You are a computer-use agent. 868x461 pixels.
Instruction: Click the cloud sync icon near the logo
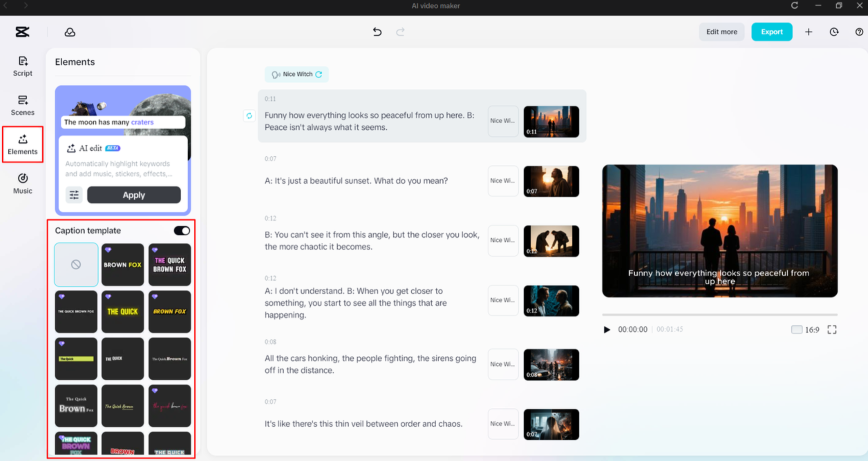click(x=69, y=32)
